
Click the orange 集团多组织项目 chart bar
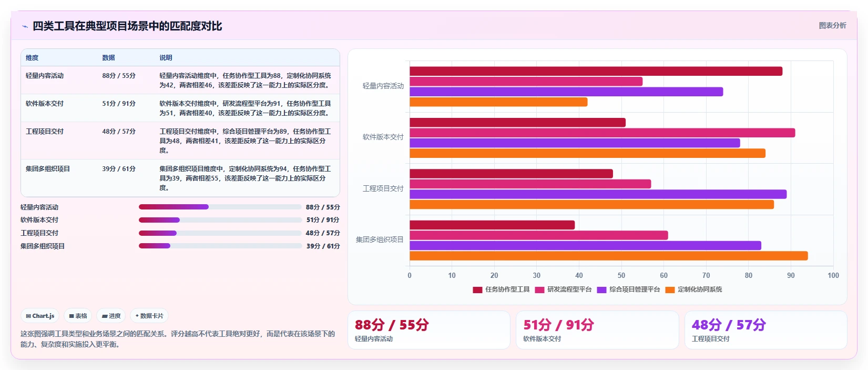608,256
